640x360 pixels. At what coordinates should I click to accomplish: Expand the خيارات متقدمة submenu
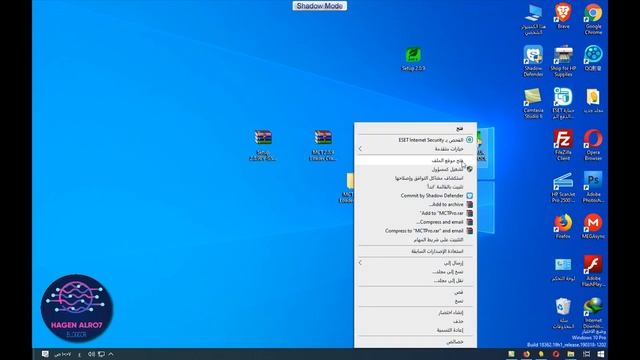tap(416, 149)
